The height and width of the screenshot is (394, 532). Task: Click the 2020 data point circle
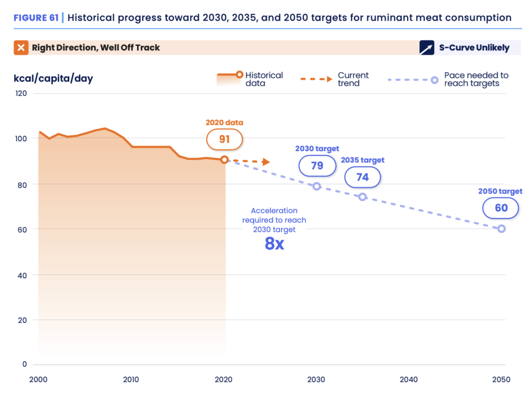224,160
